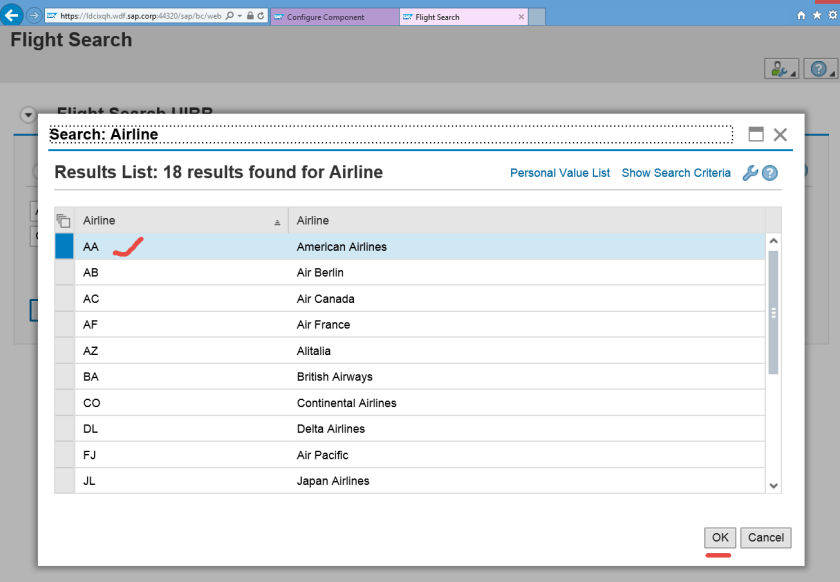Toggle row selector for American Airlines
The width and height of the screenshot is (840, 582).
[64, 247]
